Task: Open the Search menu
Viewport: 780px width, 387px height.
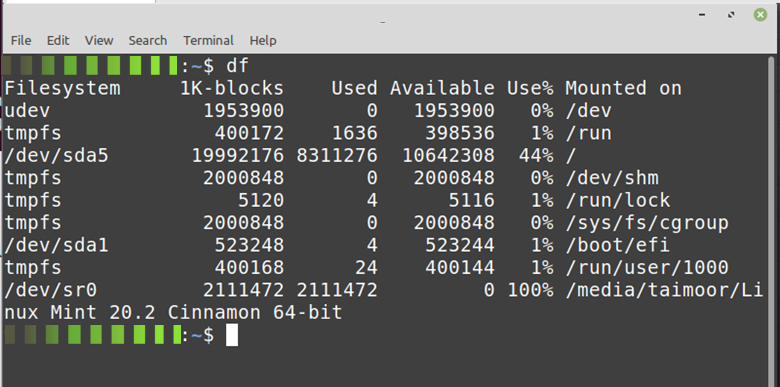Action: (x=148, y=40)
